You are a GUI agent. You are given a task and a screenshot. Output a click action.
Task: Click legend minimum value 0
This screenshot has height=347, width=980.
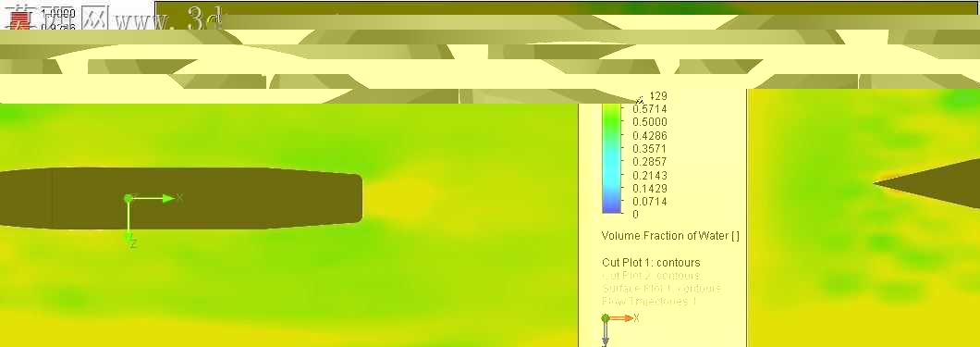(636, 215)
